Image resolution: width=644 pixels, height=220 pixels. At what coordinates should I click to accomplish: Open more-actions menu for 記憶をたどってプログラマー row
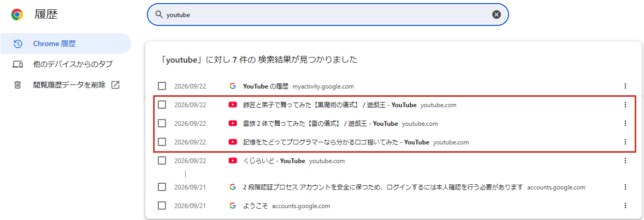625,142
